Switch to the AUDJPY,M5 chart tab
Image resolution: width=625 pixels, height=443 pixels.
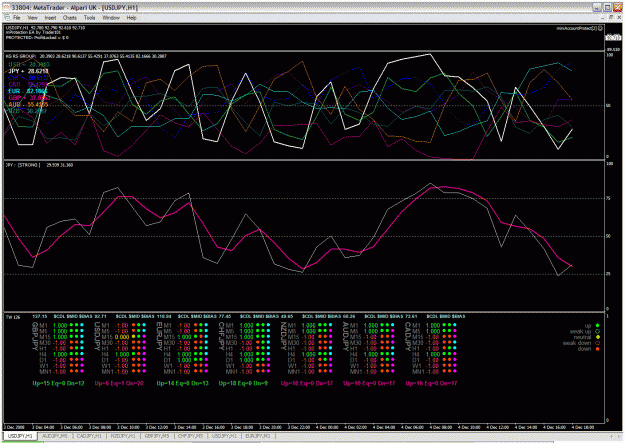click(55, 436)
